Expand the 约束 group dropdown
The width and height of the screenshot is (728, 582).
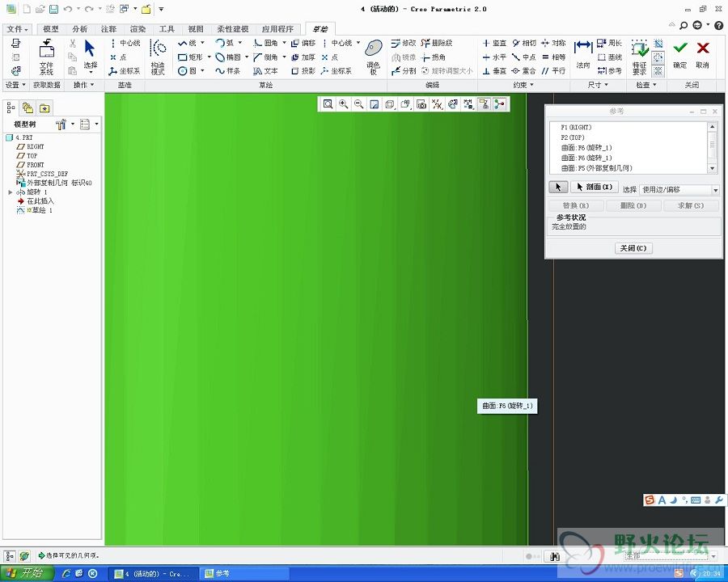(x=523, y=85)
